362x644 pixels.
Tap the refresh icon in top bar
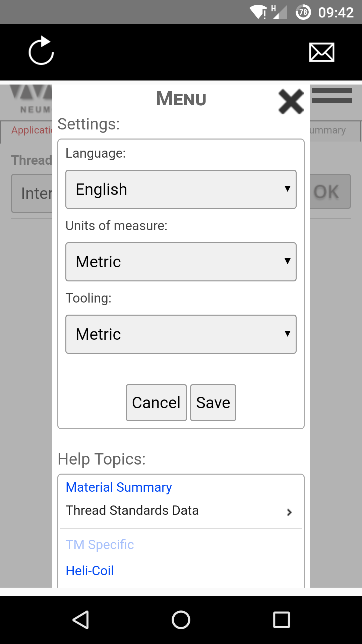coord(41,51)
